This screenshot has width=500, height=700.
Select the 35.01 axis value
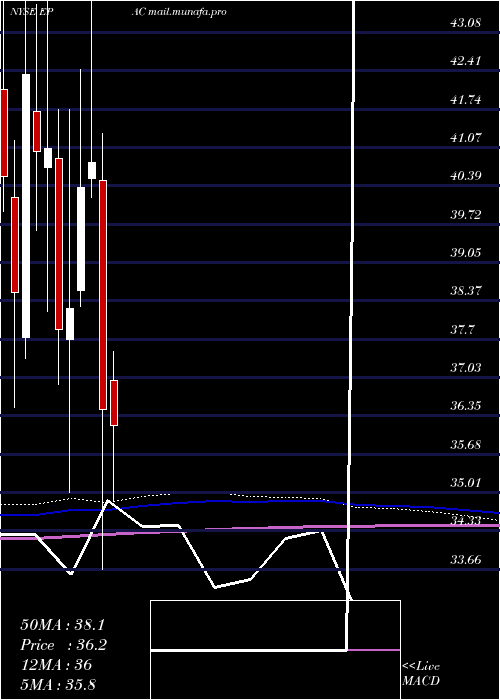(465, 483)
